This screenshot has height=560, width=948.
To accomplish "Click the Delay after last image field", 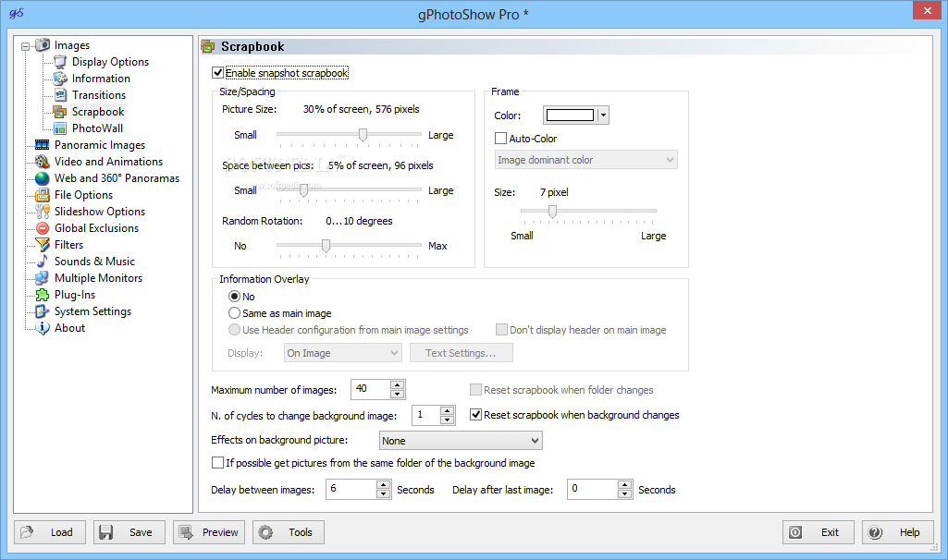I will pos(593,489).
